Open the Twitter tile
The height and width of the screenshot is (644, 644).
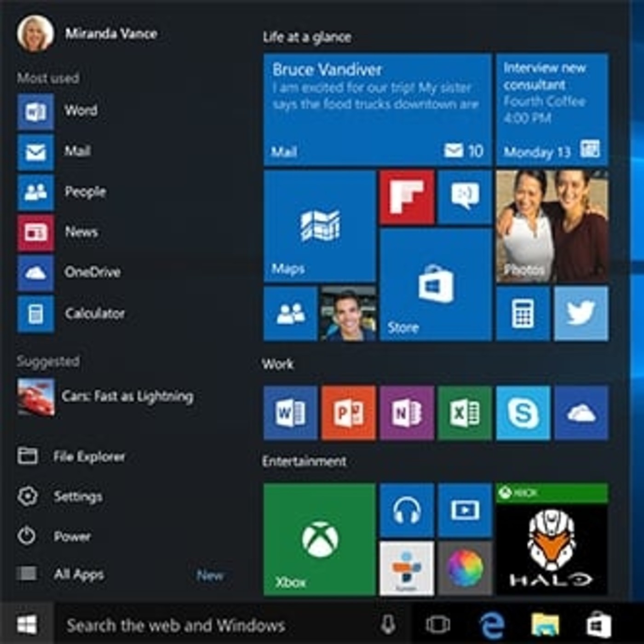tap(581, 313)
